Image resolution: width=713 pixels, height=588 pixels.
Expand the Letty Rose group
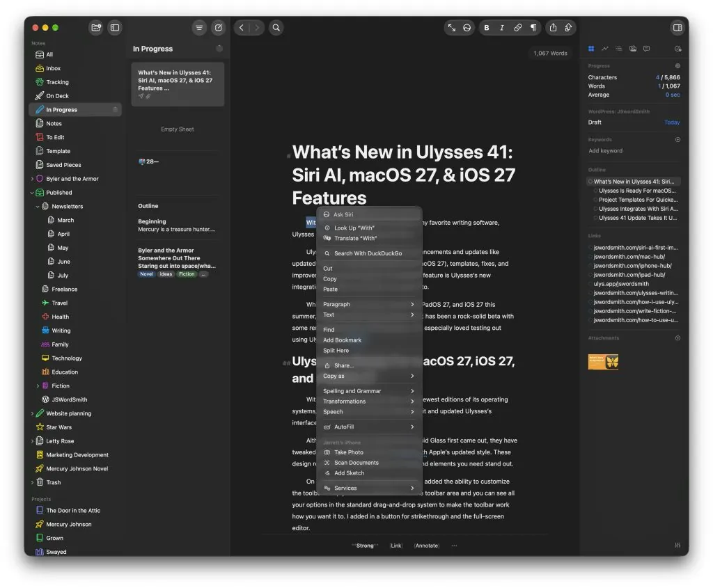click(x=32, y=441)
